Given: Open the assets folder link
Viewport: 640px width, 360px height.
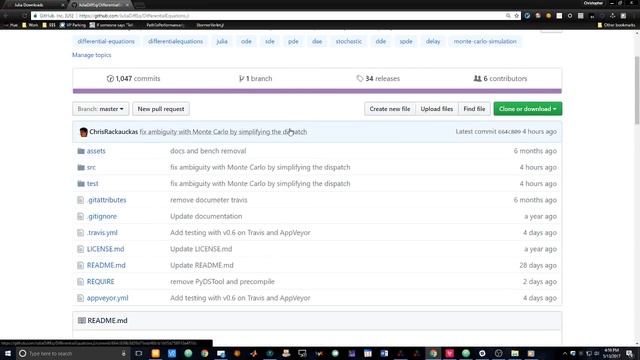Looking at the screenshot, I should click(x=96, y=151).
